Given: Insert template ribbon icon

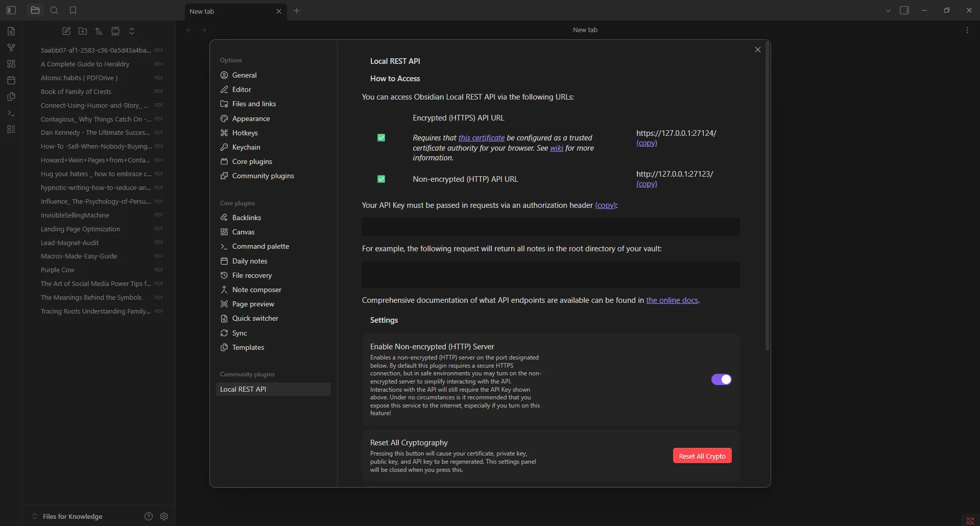Looking at the screenshot, I should 11,97.
